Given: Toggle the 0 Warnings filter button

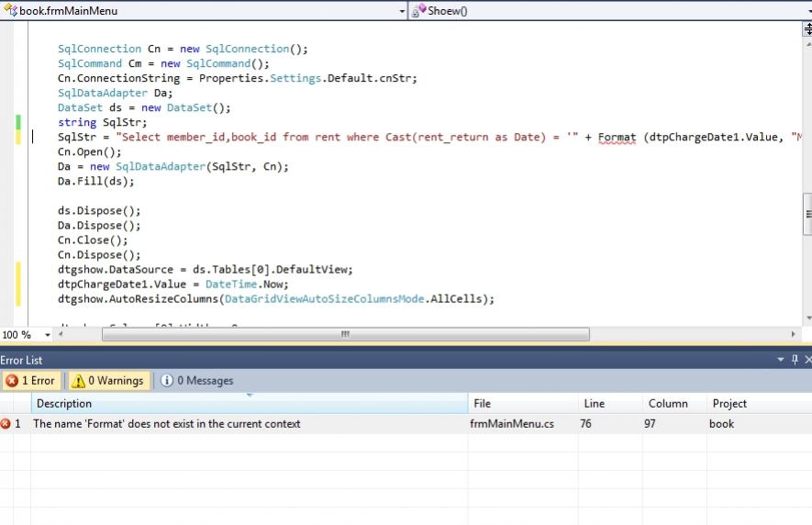Looking at the screenshot, I should tap(108, 380).
